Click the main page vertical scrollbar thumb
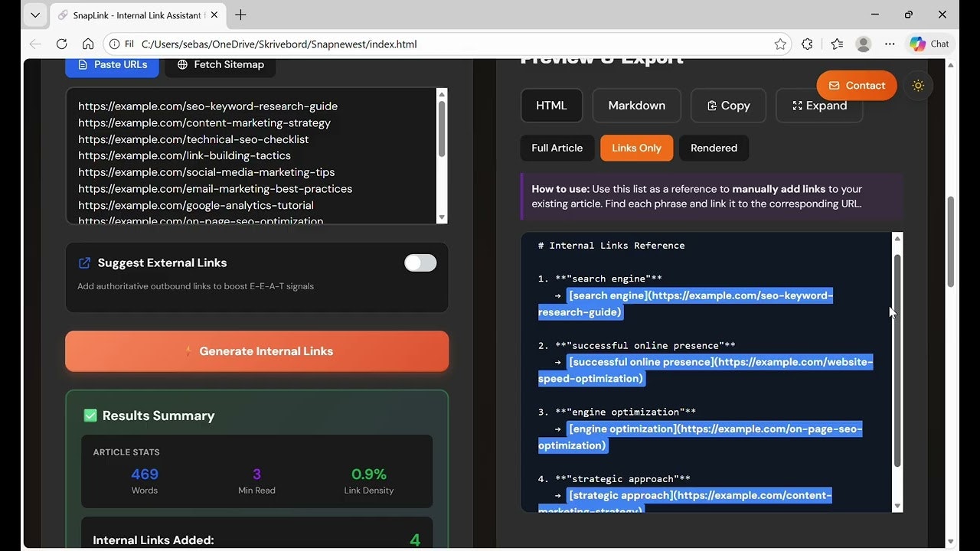The width and height of the screenshot is (980, 551). (951, 241)
